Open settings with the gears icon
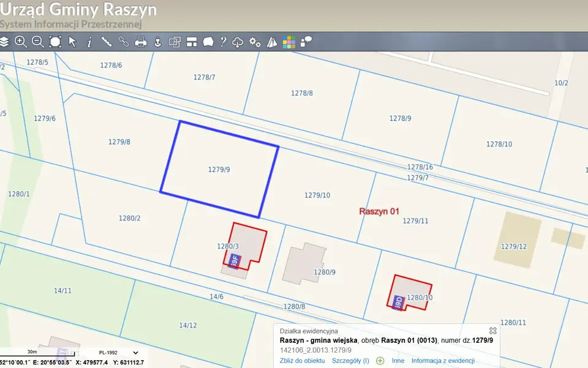This screenshot has width=588, height=368. tap(255, 42)
